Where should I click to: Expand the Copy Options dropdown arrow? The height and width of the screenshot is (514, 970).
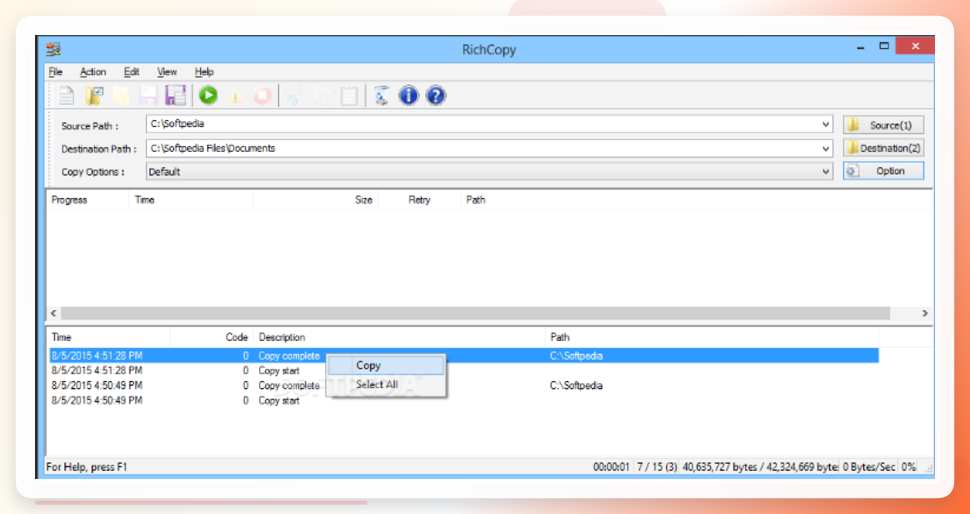[826, 172]
